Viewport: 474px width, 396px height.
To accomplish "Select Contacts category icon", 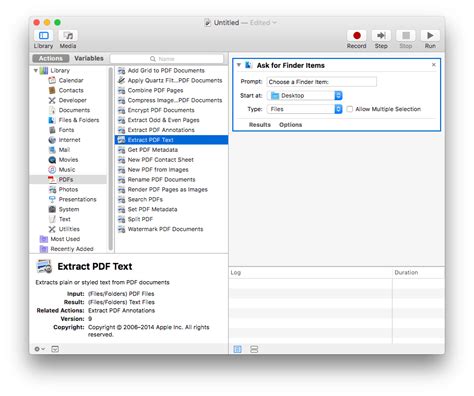I will coord(52,90).
